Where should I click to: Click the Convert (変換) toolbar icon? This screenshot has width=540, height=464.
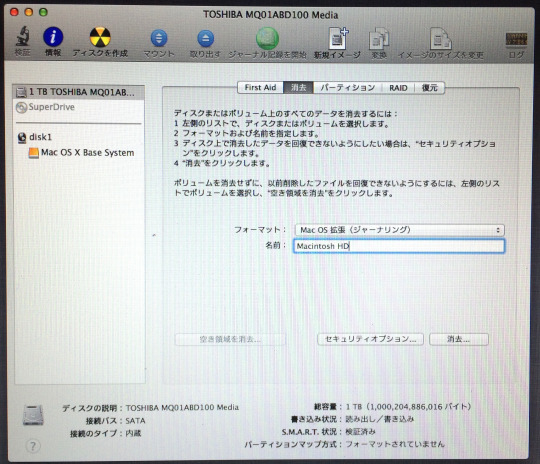(x=379, y=39)
